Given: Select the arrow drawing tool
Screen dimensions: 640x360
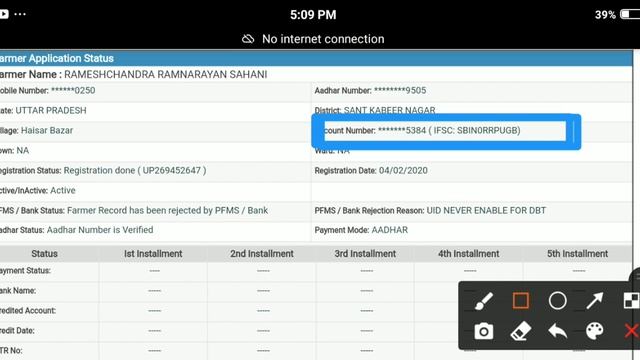Looking at the screenshot, I should (x=594, y=301).
